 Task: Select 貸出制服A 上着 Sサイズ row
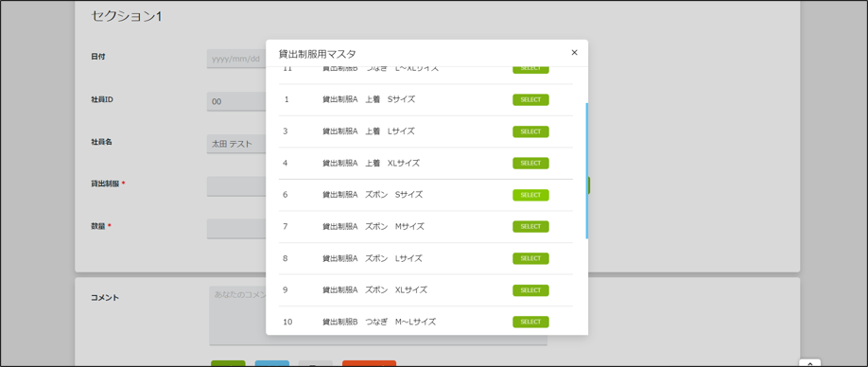pos(530,99)
